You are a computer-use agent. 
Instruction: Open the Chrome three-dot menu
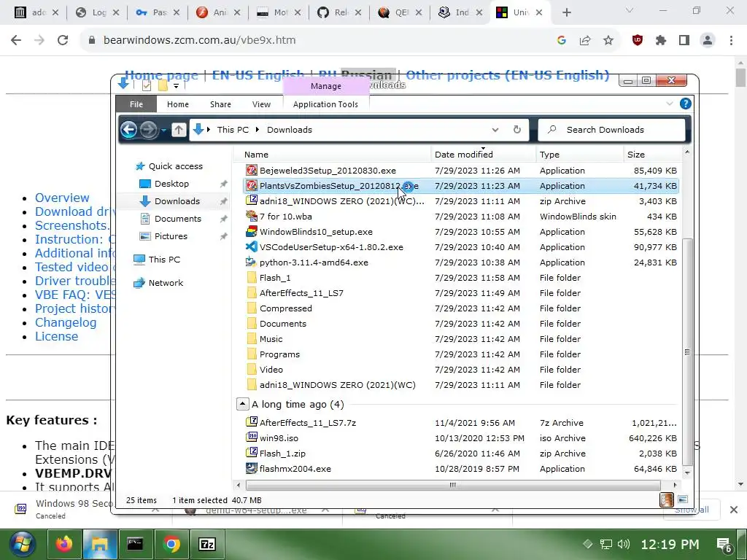(x=731, y=40)
